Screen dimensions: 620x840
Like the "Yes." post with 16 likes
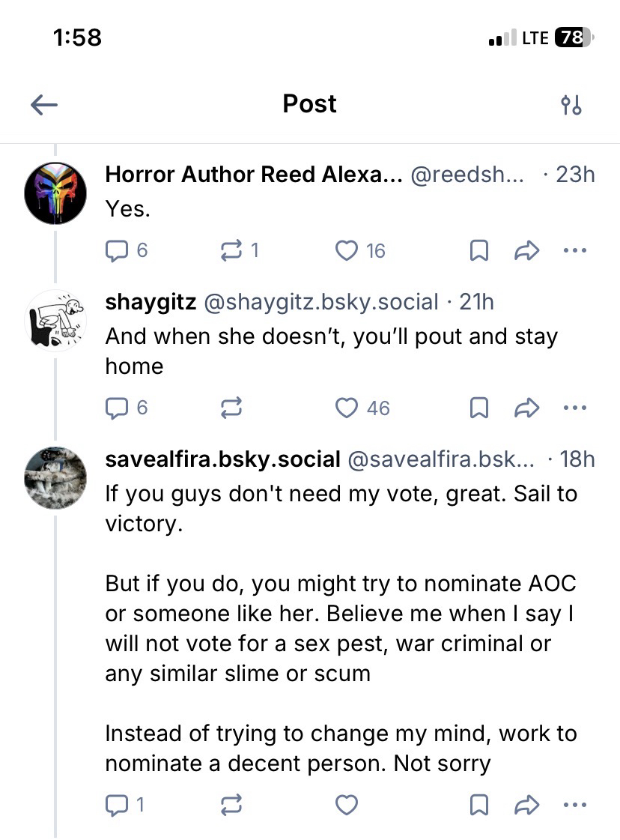(x=347, y=250)
